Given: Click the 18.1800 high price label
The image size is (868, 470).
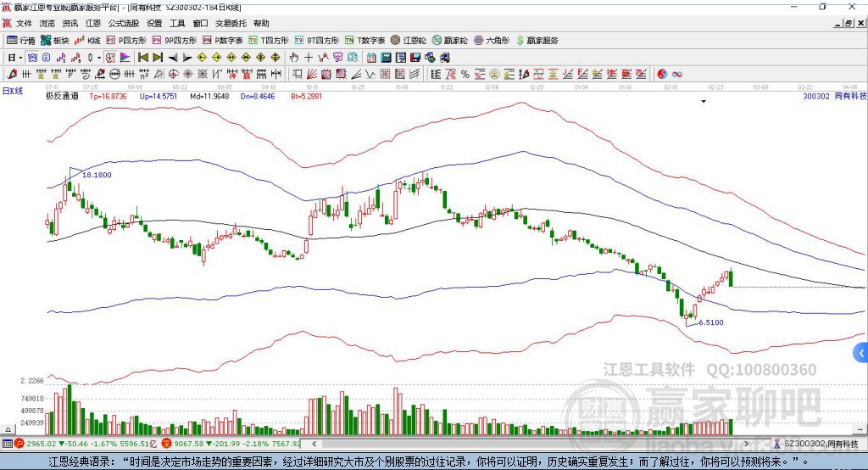Looking at the screenshot, I should click(97, 175).
